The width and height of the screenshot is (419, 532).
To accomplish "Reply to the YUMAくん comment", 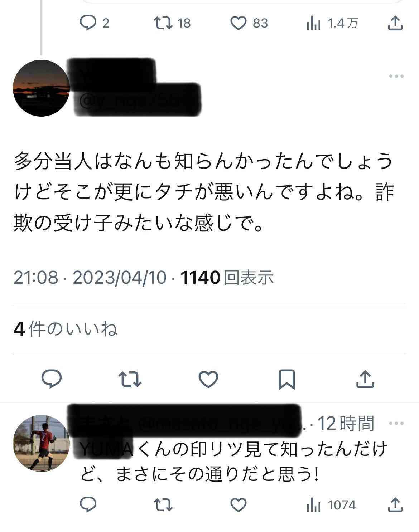I will 88,505.
